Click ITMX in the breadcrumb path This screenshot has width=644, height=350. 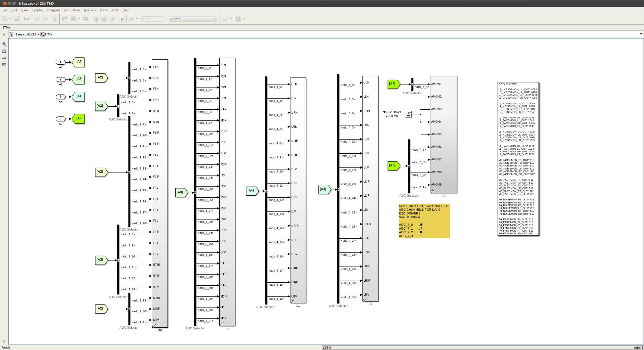49,34
